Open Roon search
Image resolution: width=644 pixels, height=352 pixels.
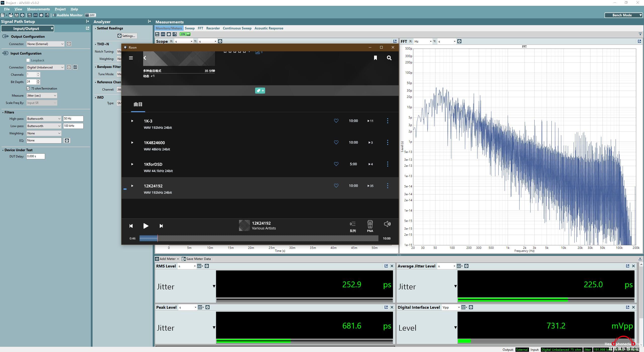coord(389,58)
